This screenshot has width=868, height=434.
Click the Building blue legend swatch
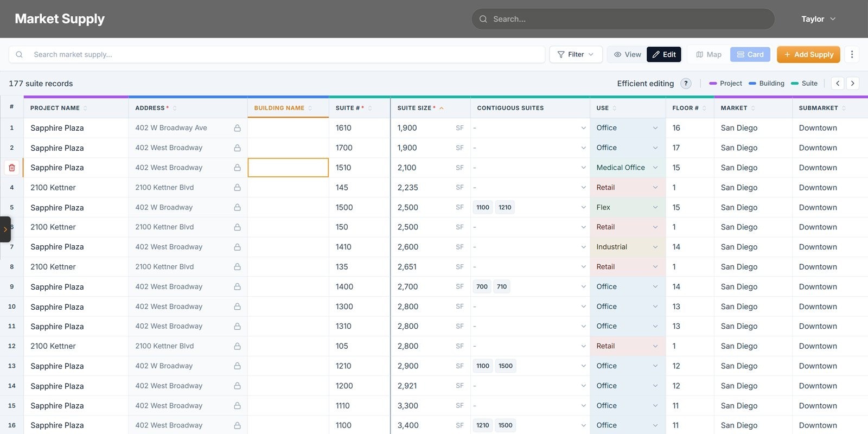[x=752, y=84]
